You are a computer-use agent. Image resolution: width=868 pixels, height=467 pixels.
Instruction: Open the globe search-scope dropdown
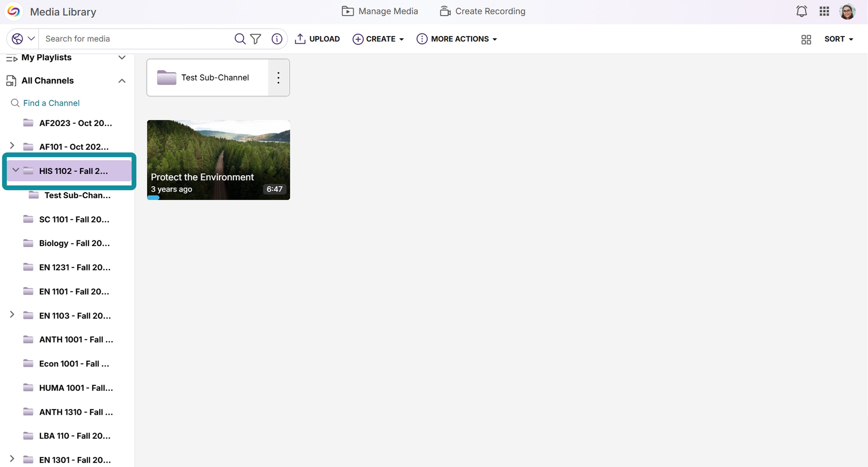pos(23,39)
